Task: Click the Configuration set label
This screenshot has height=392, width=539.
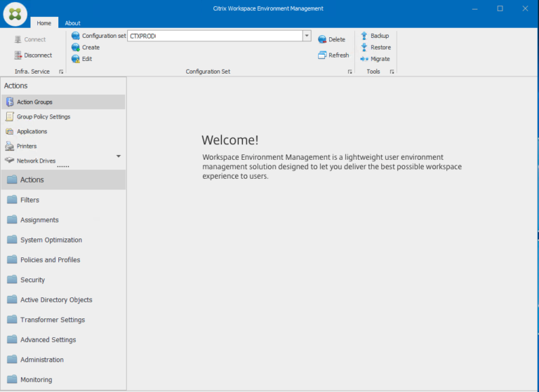Action: pyautogui.click(x=104, y=35)
